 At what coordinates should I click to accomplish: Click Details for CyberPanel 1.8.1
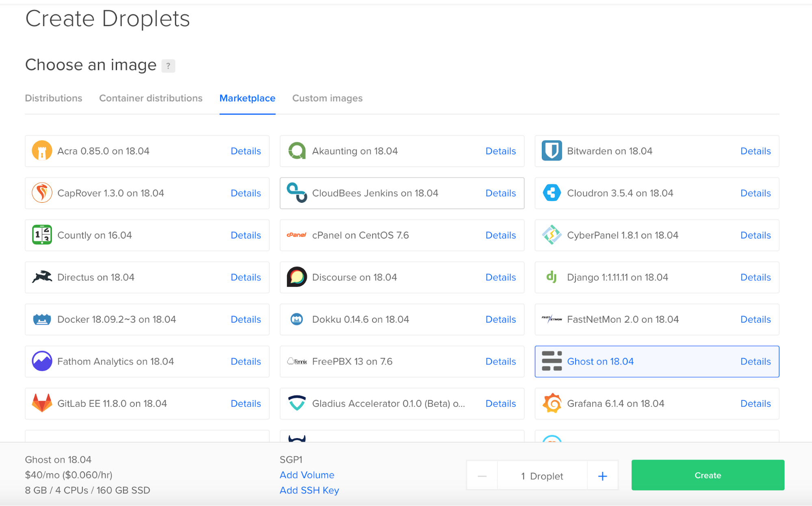[755, 235]
